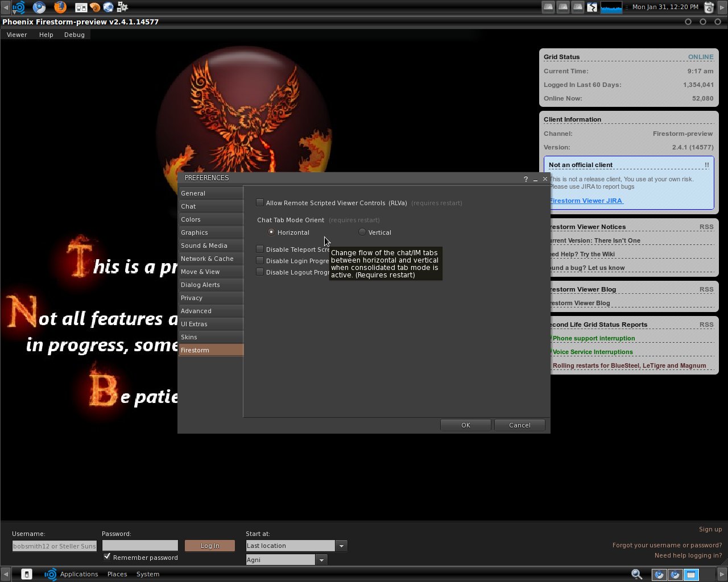Click the search magnifier in bottom panel
Viewport: 728px width, 582px height.
[637, 574]
